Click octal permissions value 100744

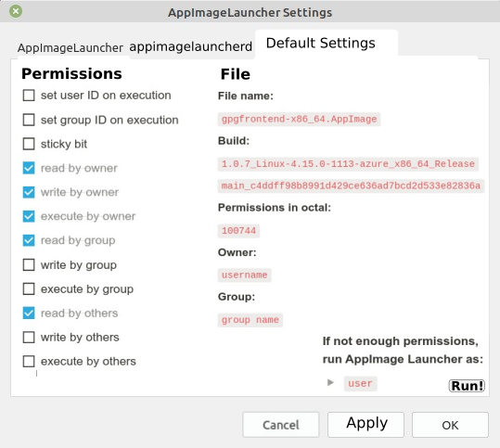238,231
